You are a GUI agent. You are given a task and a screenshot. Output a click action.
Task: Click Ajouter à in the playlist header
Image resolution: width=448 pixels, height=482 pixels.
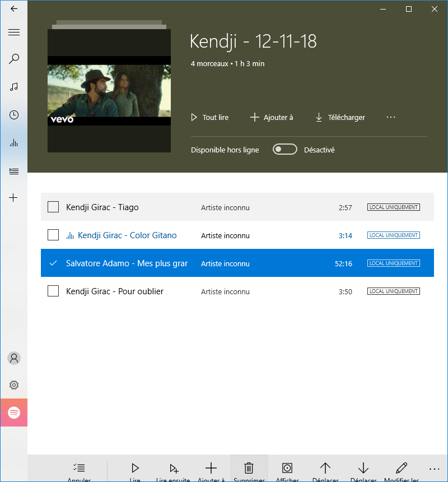[x=272, y=118]
